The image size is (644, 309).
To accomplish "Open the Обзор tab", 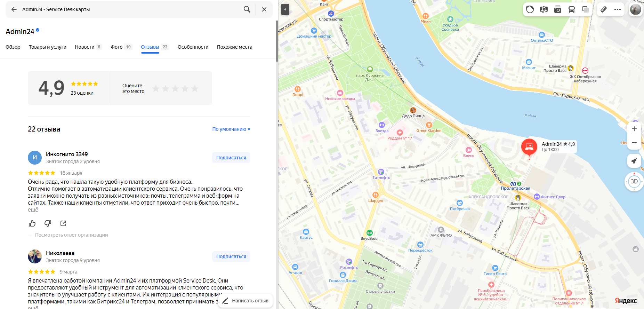I will (13, 47).
